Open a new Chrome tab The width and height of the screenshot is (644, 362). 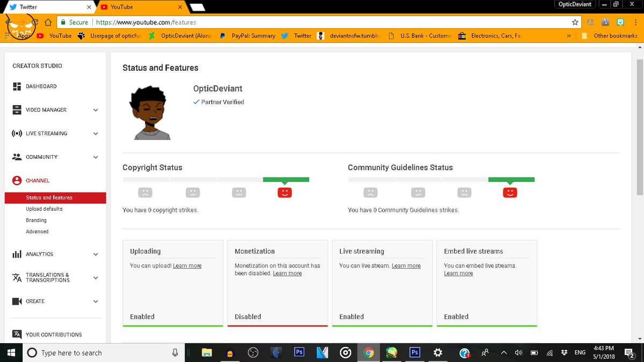197,7
